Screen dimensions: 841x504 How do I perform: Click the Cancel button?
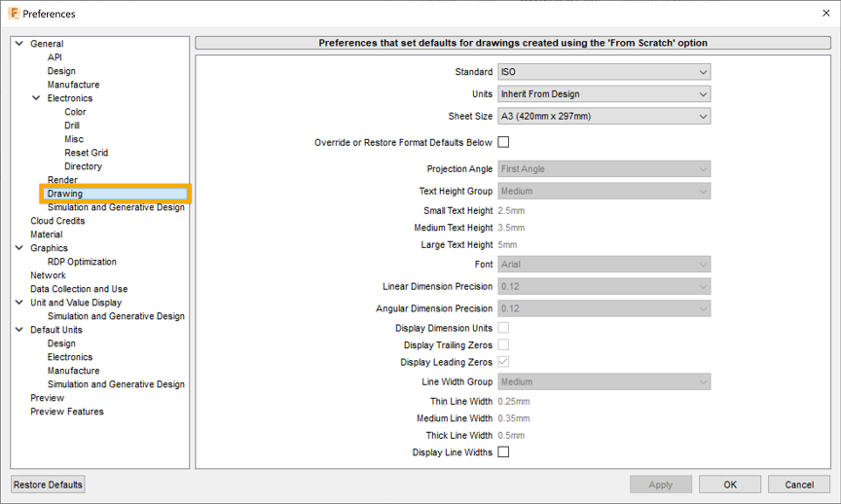pos(799,485)
